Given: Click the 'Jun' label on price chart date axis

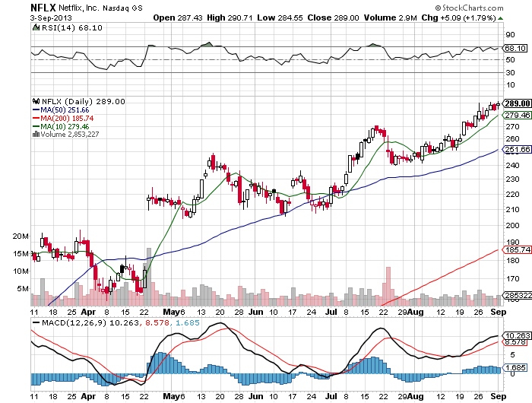Looking at the screenshot, I should pos(255,312).
